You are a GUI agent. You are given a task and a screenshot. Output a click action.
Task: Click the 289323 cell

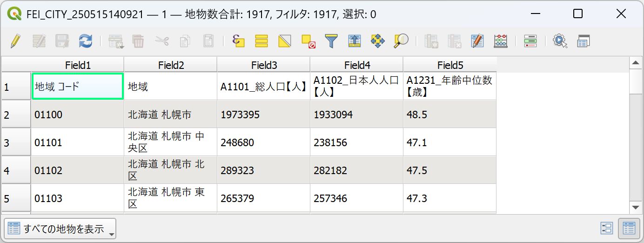pos(264,170)
